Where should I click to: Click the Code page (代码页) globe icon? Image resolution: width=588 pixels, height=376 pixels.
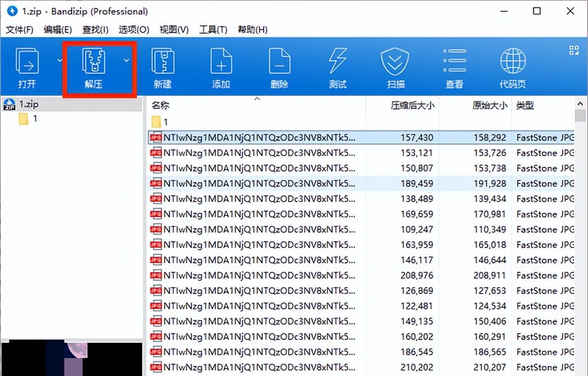(513, 62)
